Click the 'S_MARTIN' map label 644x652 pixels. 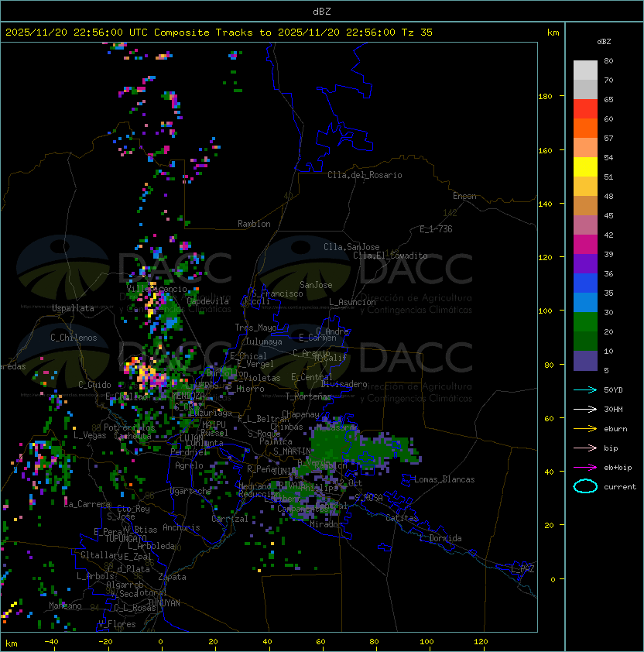[x=292, y=451]
